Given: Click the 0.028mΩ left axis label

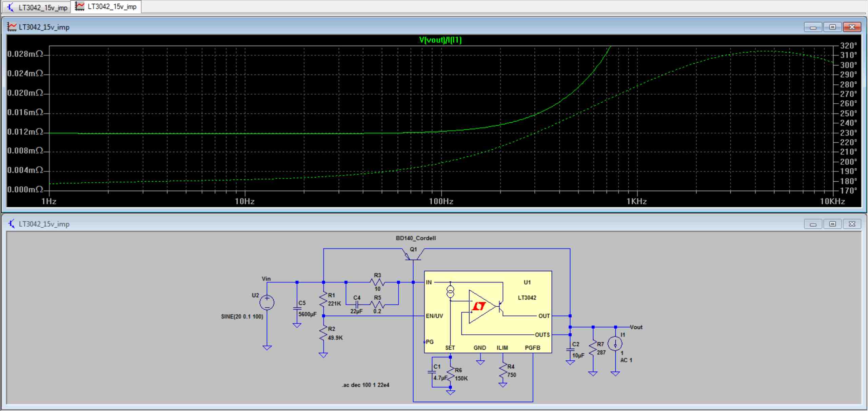Looking at the screenshot, I should [25, 54].
